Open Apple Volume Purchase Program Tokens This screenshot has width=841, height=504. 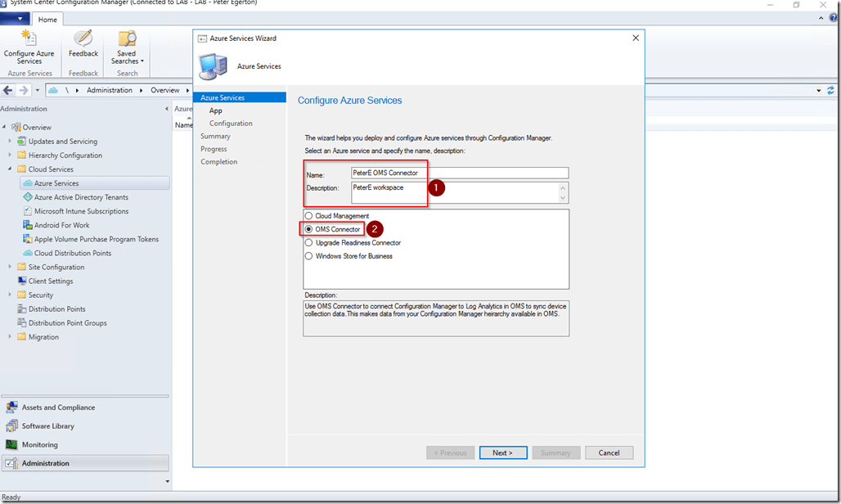[x=96, y=239]
